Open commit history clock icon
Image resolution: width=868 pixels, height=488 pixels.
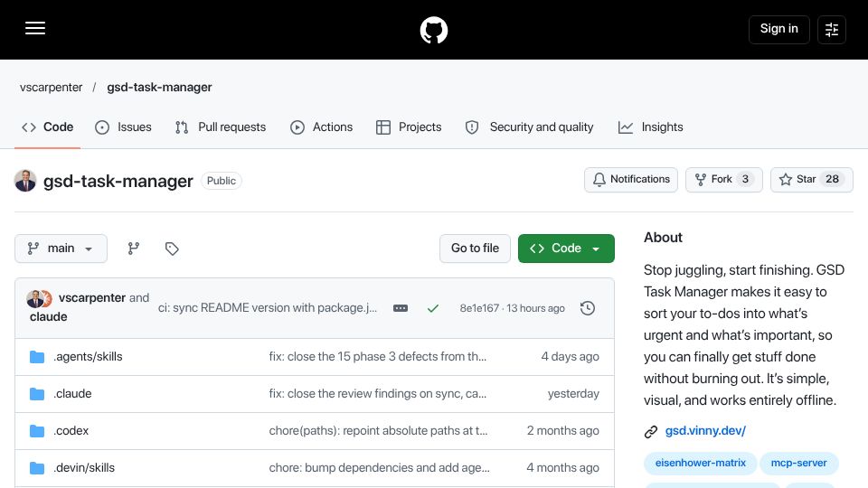(588, 308)
